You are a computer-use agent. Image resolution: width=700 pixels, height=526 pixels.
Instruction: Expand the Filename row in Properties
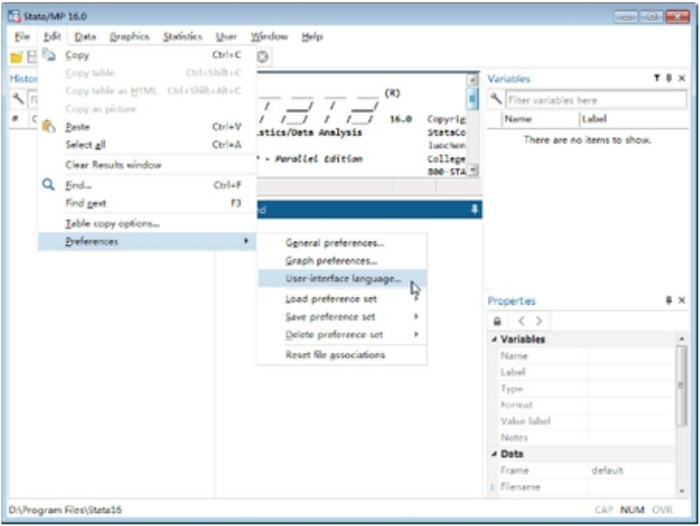pyautogui.click(x=493, y=487)
